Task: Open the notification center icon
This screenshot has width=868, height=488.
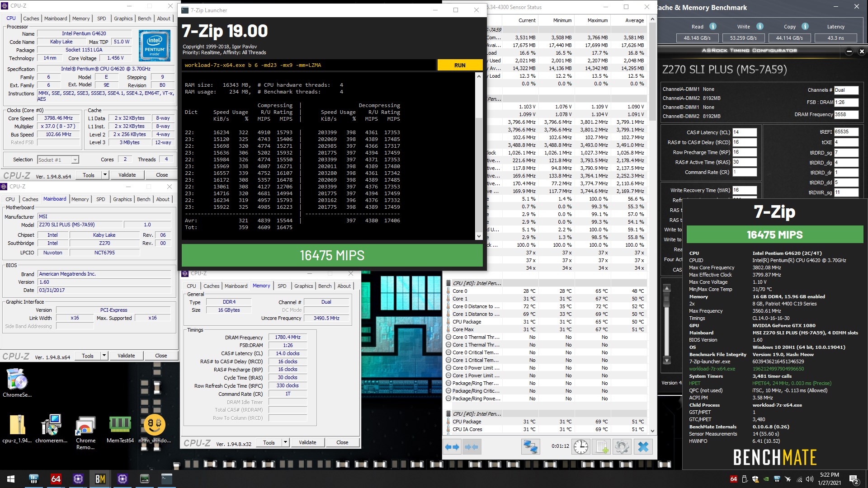Action: (x=854, y=479)
